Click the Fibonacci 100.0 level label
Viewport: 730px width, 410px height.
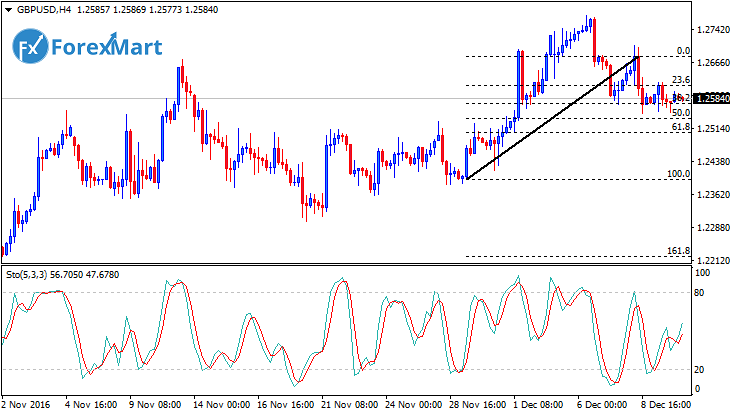(678, 174)
